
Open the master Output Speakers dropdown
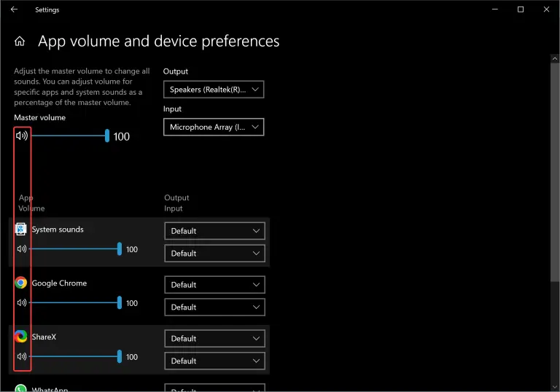214,90
